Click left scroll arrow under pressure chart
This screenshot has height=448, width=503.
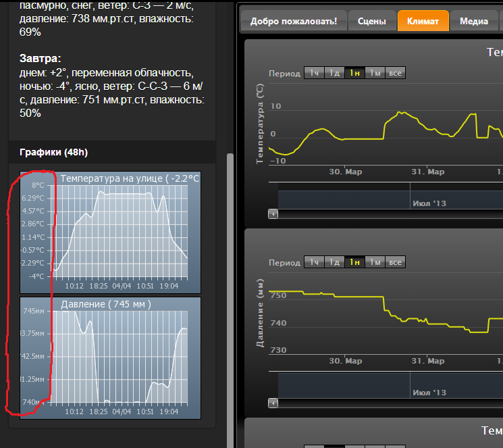[273, 403]
